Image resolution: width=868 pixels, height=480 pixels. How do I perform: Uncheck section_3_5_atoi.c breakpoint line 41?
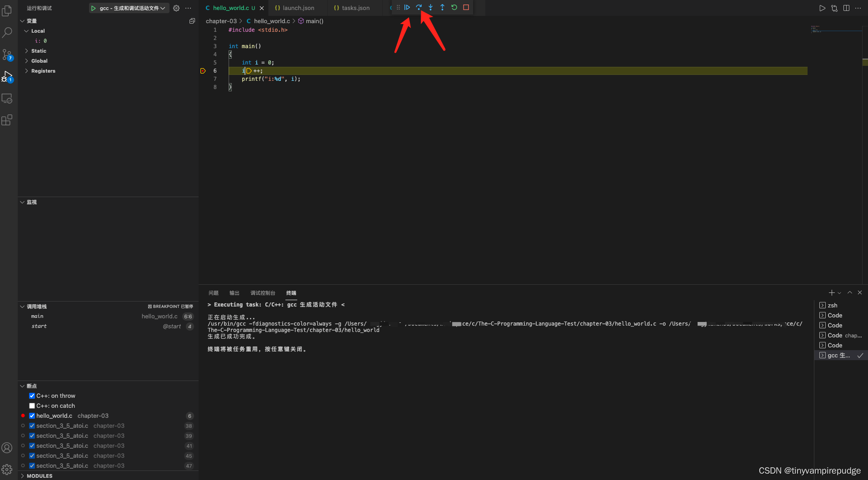32,446
